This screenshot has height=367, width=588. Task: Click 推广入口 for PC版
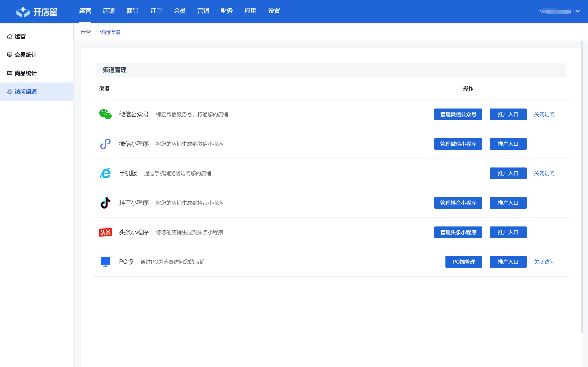click(508, 262)
